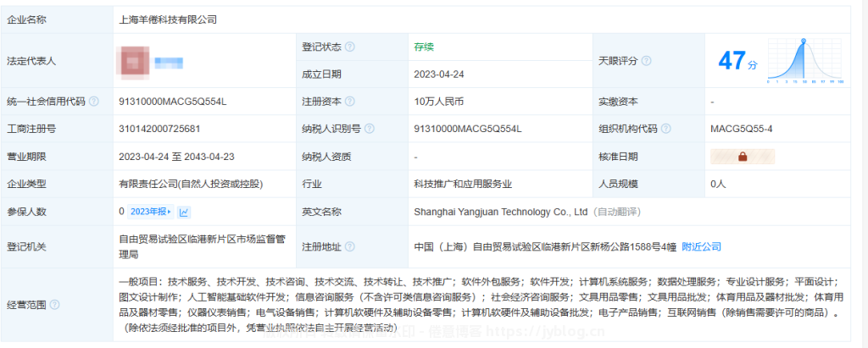Image resolution: width=868 pixels, height=348 pixels.
Task: Click the legal representative avatar thumbnail
Action: pos(133,61)
